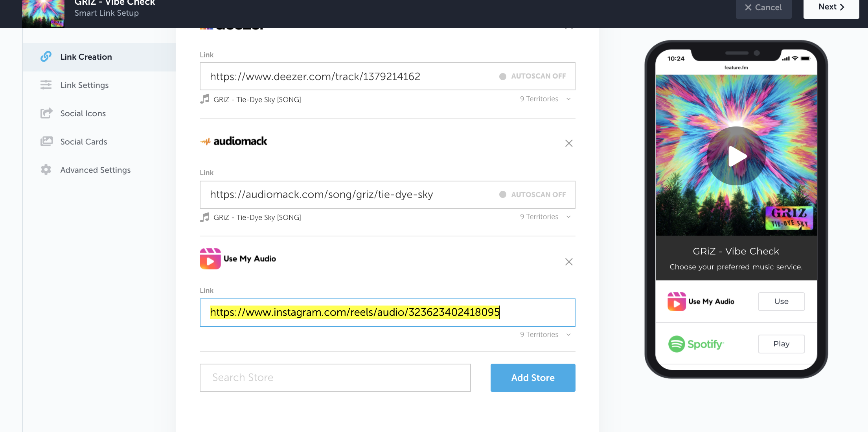Open the Advanced Settings section
The image size is (868, 432).
coord(99,170)
